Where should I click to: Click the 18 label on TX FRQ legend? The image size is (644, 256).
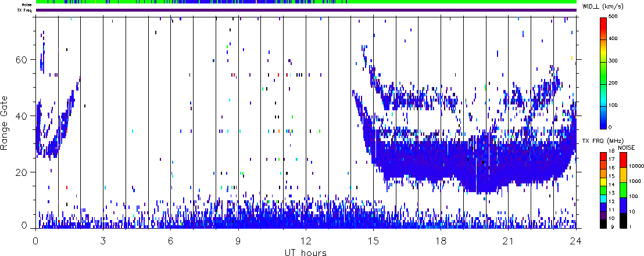[611, 151]
